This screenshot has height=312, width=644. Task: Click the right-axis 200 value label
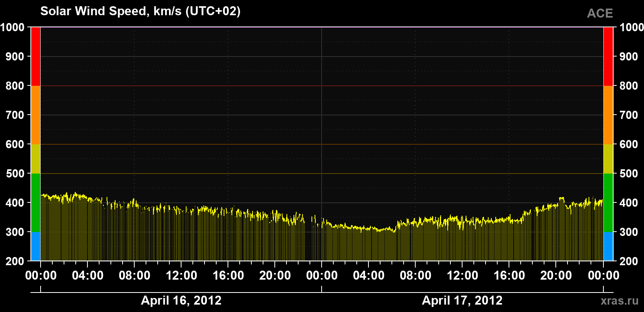629,261
